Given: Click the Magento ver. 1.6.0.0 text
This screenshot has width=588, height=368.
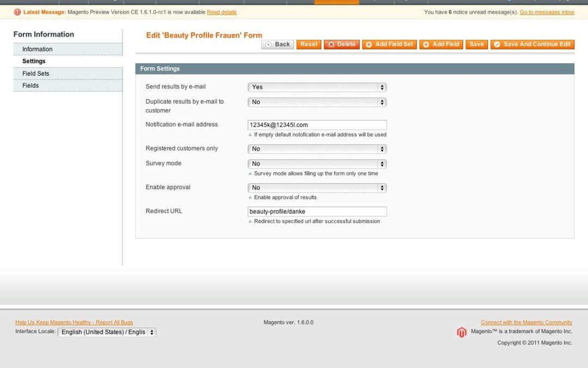Looking at the screenshot, I should 289,322.
